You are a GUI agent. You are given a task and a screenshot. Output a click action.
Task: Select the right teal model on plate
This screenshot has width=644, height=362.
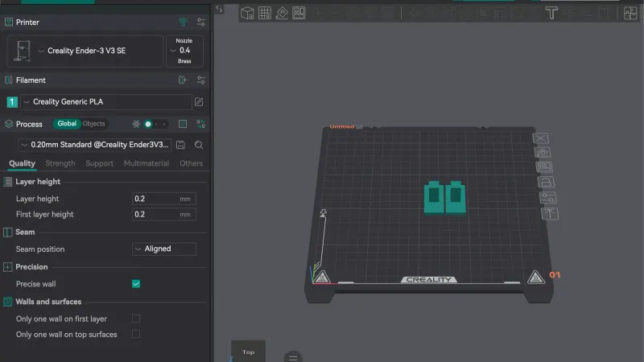[x=456, y=197]
